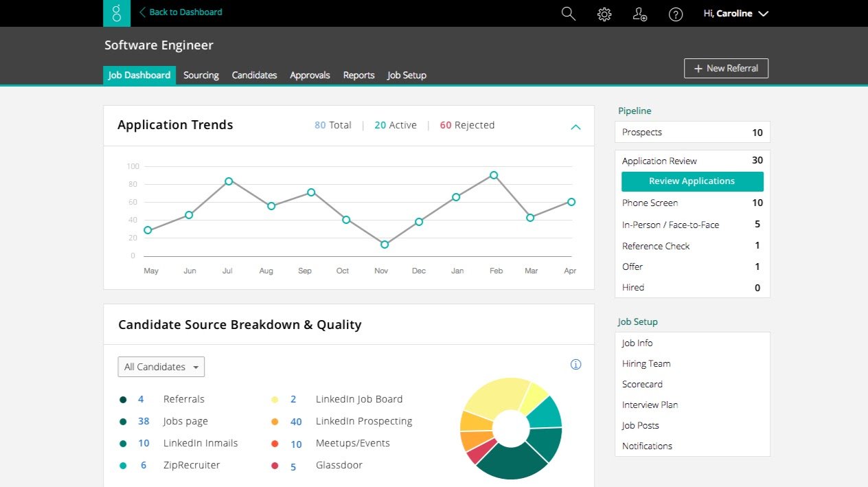
Task: Open the All Candidates dropdown
Action: (x=161, y=367)
